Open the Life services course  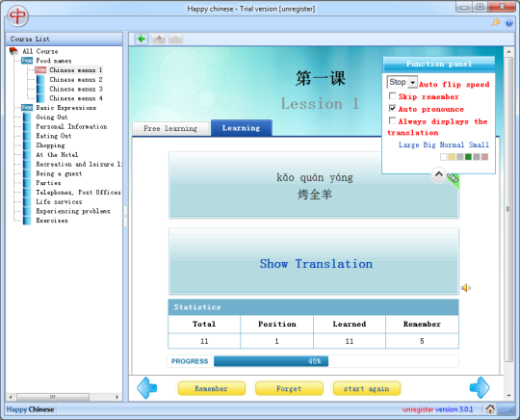coord(59,201)
